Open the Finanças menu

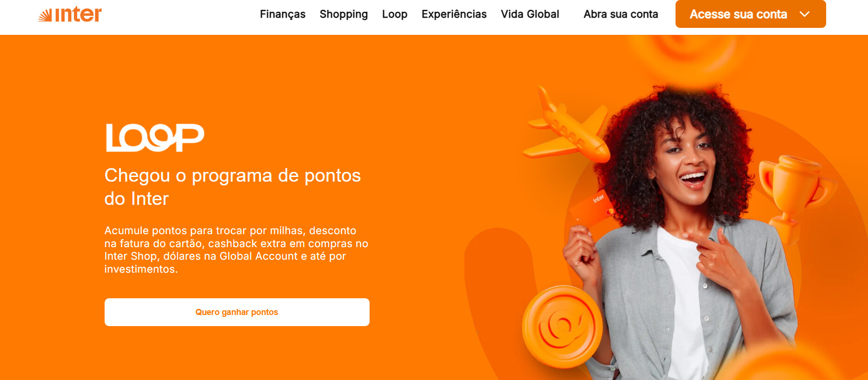point(283,14)
